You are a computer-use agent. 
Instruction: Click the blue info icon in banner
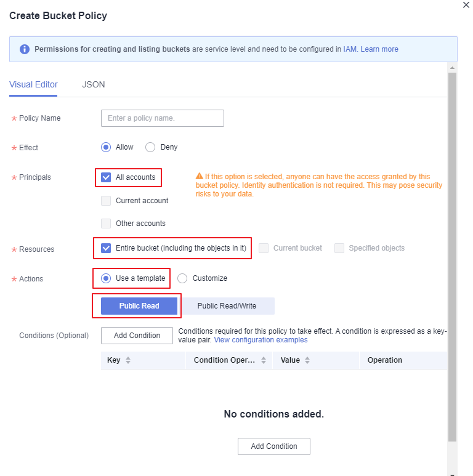coord(25,49)
